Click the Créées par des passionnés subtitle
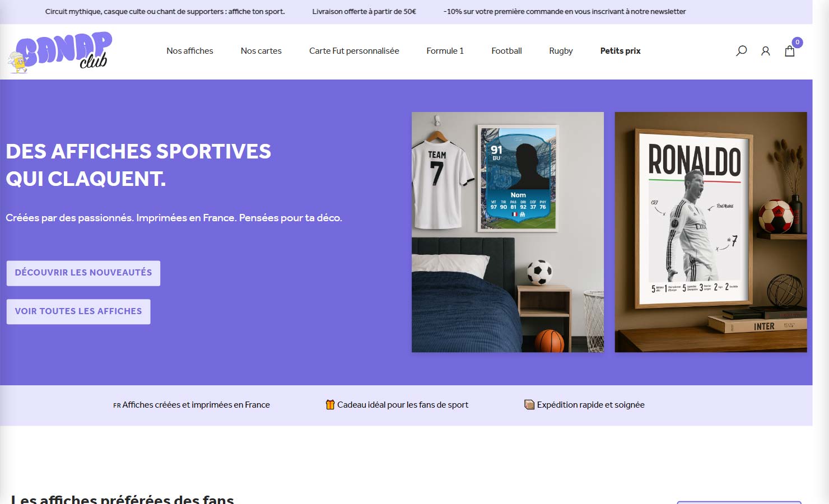The image size is (829, 504). [x=174, y=218]
